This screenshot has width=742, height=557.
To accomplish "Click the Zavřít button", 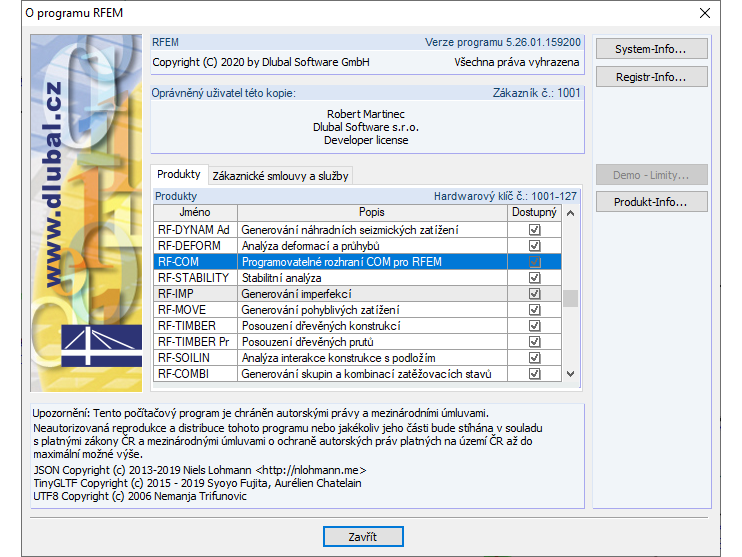I will coord(363,537).
